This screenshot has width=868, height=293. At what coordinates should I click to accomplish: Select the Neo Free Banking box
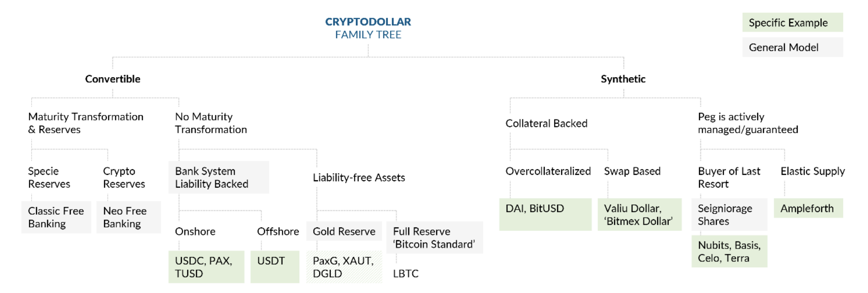tap(129, 217)
